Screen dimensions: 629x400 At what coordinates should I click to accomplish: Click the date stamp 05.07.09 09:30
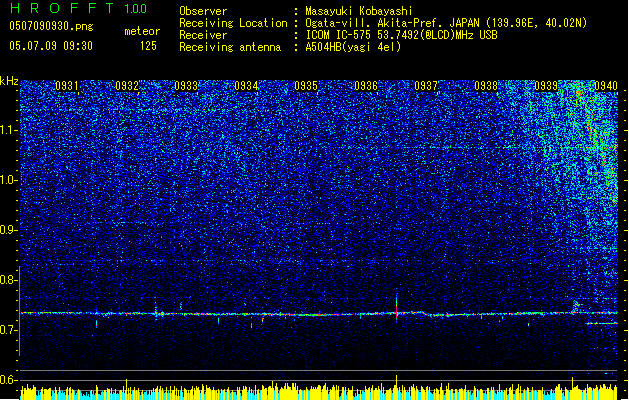point(51,46)
